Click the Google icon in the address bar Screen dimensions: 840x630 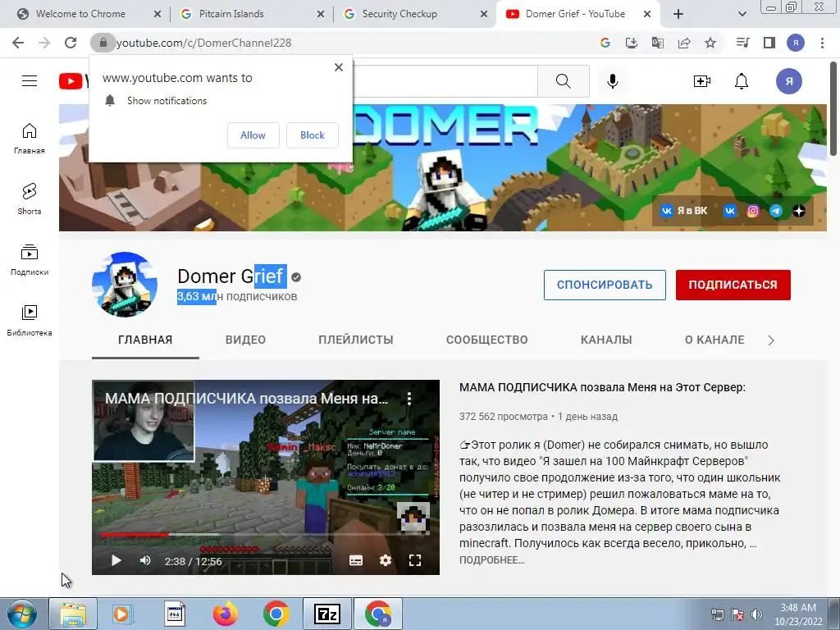tap(605, 43)
